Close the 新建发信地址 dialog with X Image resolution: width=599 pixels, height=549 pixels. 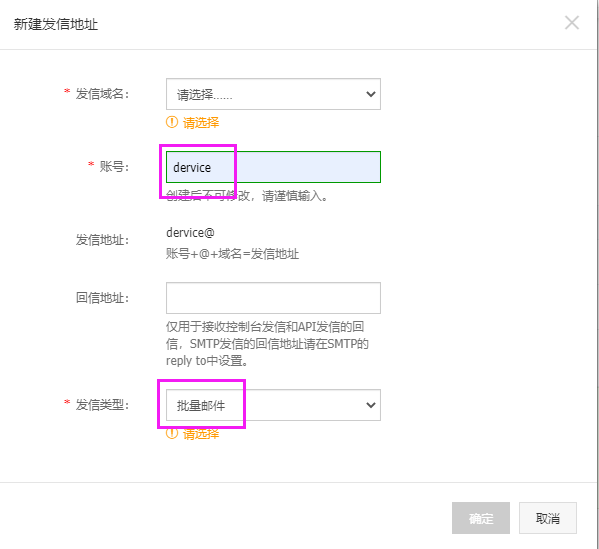571,23
